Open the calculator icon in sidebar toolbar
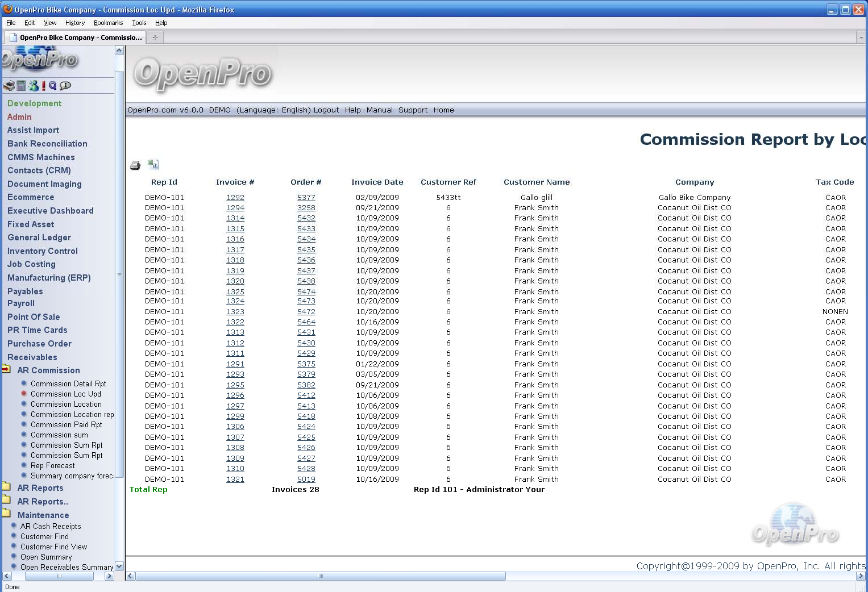The width and height of the screenshot is (868, 592). point(21,86)
